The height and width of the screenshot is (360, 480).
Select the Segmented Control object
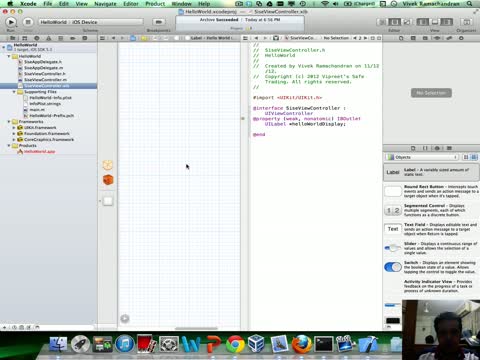click(x=431, y=210)
